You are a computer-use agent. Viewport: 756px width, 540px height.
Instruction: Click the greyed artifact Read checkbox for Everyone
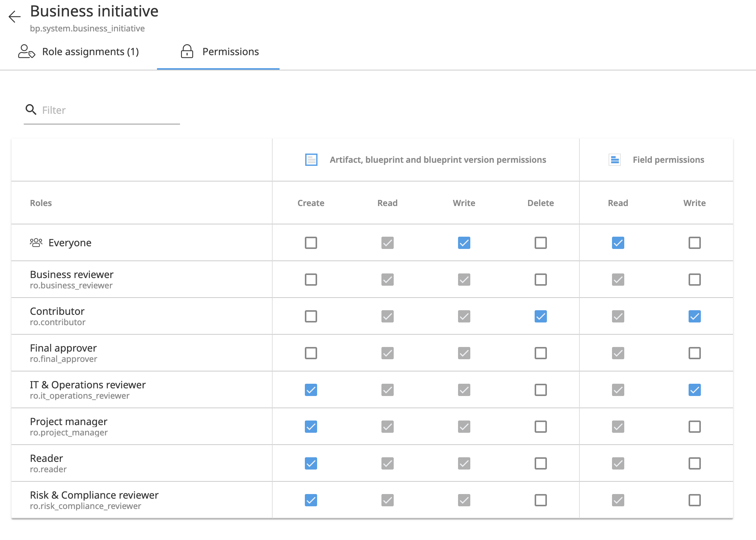(x=388, y=243)
